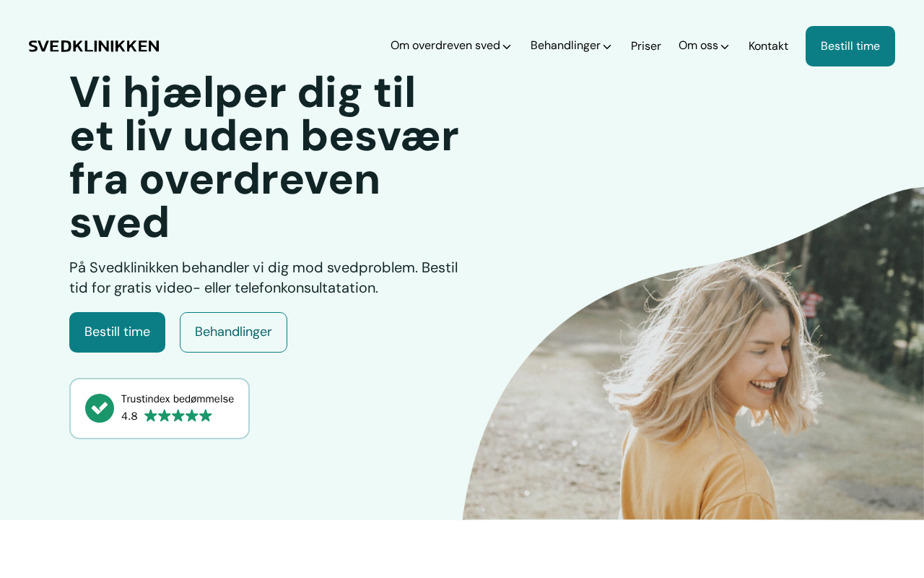The image size is (924, 578).
Task: Click the main hero headline text
Action: coord(264,157)
